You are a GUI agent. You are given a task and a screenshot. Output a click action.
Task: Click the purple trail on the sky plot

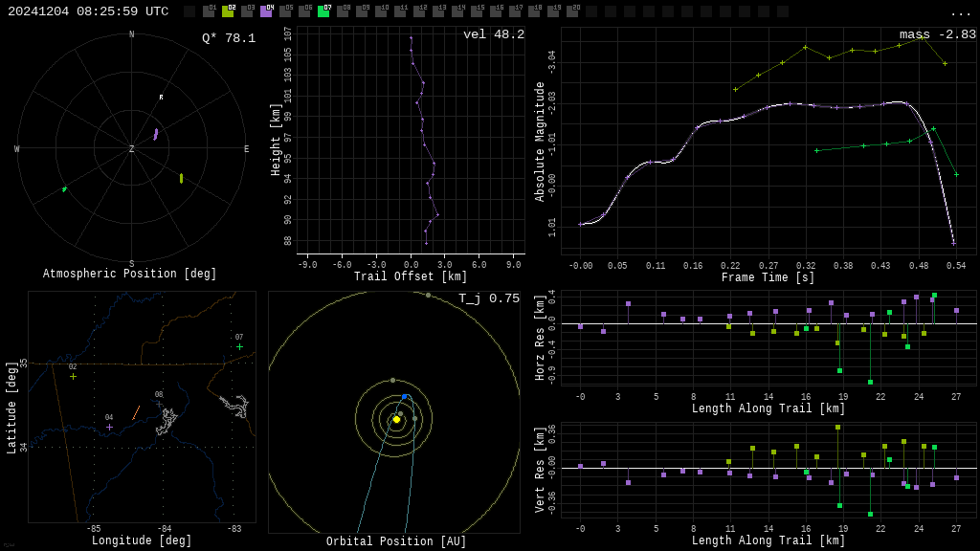coord(156,134)
